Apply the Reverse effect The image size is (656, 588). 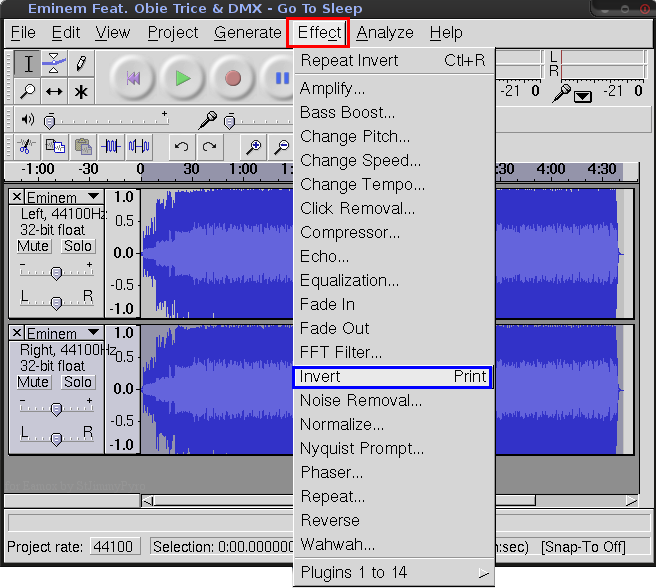(x=393, y=521)
